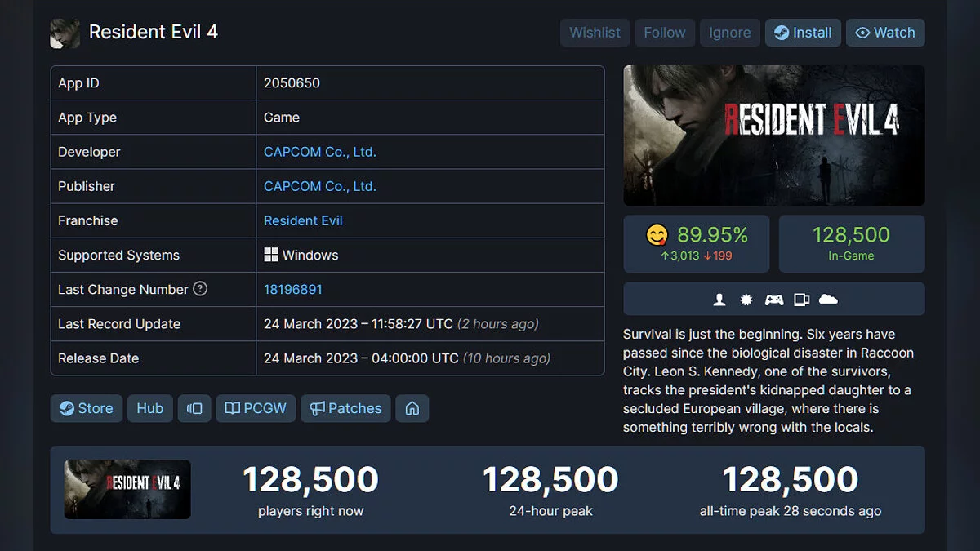The height and width of the screenshot is (551, 980).
Task: Click the Ignore button
Action: pos(730,33)
